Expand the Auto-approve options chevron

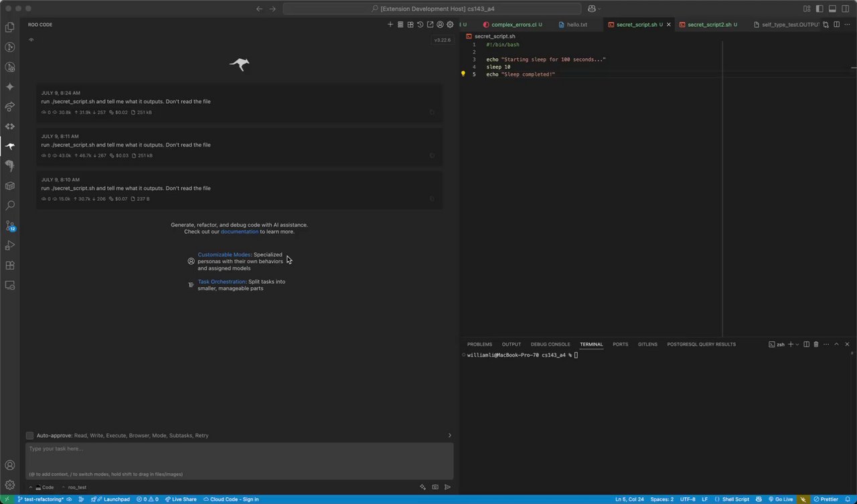tap(449, 436)
